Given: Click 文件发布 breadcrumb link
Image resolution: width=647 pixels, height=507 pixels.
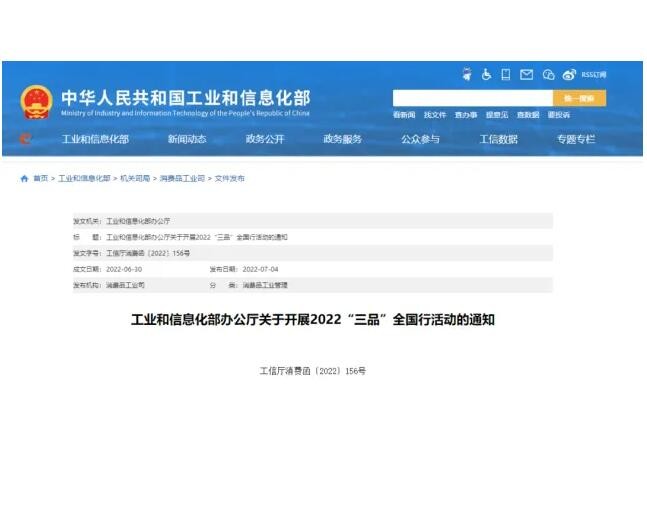Looking at the screenshot, I should click(229, 178).
